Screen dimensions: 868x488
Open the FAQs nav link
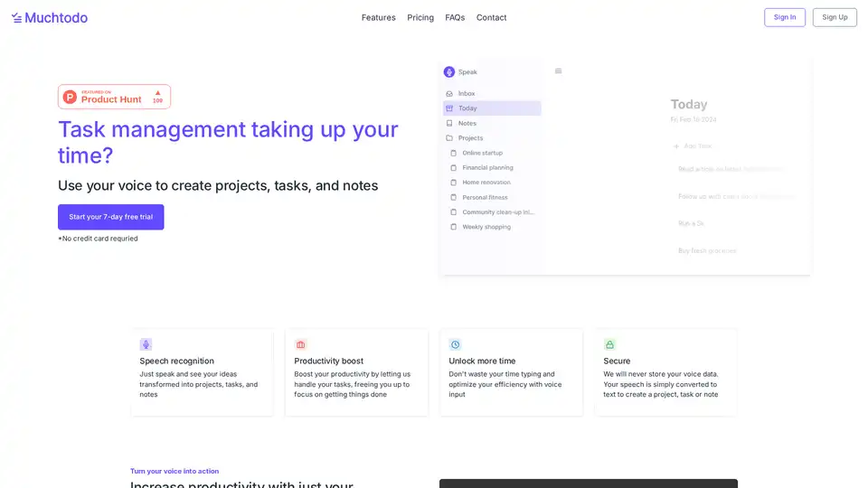(455, 17)
